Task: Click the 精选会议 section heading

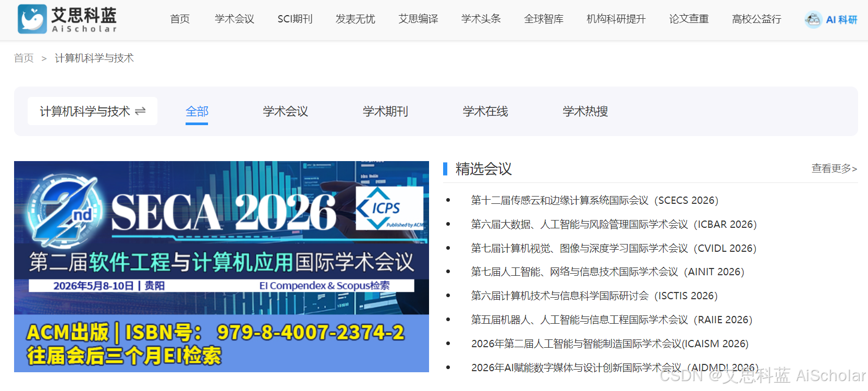Action: tap(484, 169)
